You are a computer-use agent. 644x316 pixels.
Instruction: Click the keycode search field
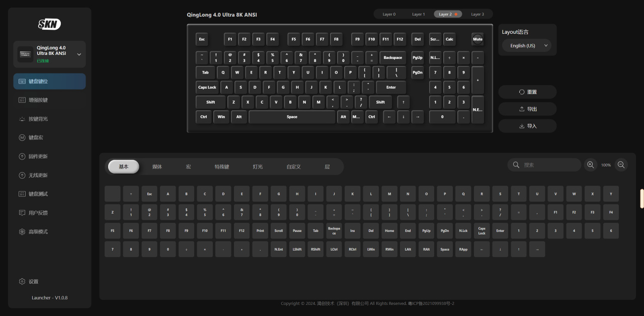548,165
